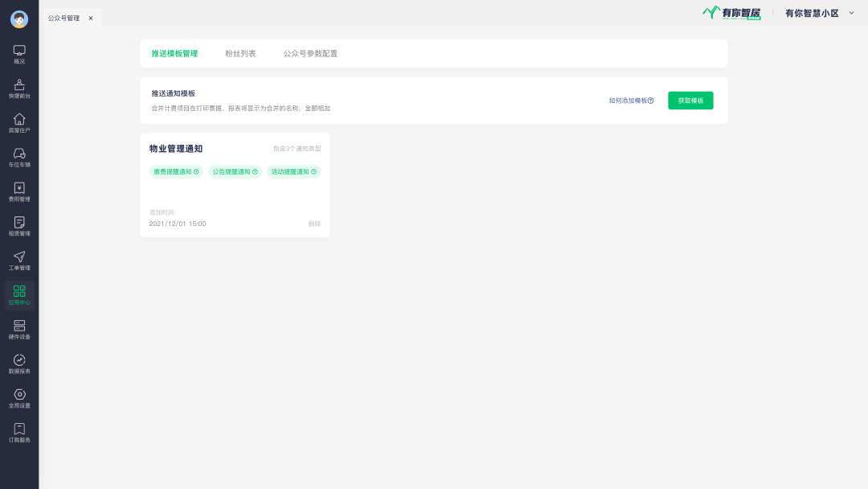Open 硬件设备 section

[19, 329]
